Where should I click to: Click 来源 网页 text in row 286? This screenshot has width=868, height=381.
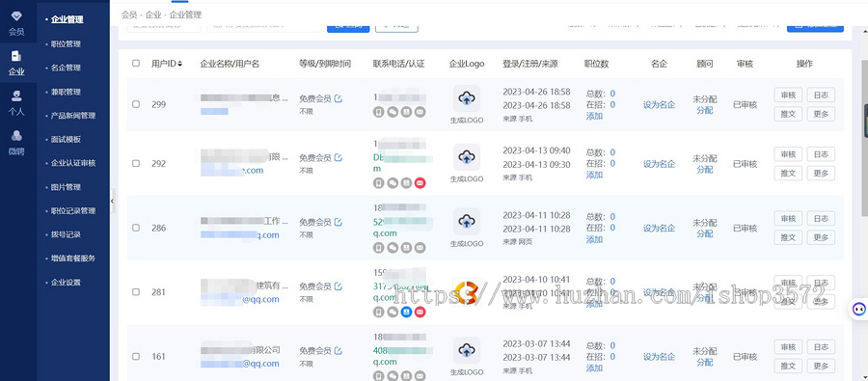pos(518,242)
